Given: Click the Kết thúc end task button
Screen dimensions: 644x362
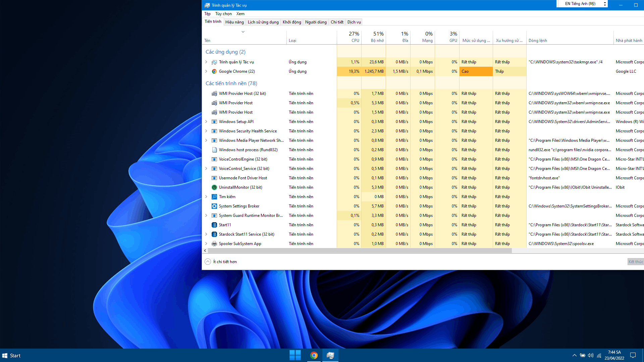Looking at the screenshot, I should (x=635, y=262).
